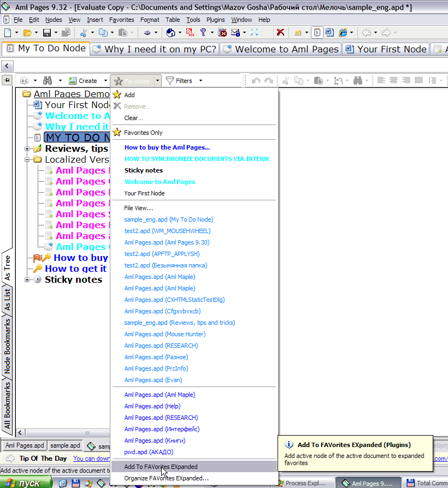This screenshot has height=488, width=448.
Task: Click the Redo arrow in editor toolbar
Action: click(269, 81)
